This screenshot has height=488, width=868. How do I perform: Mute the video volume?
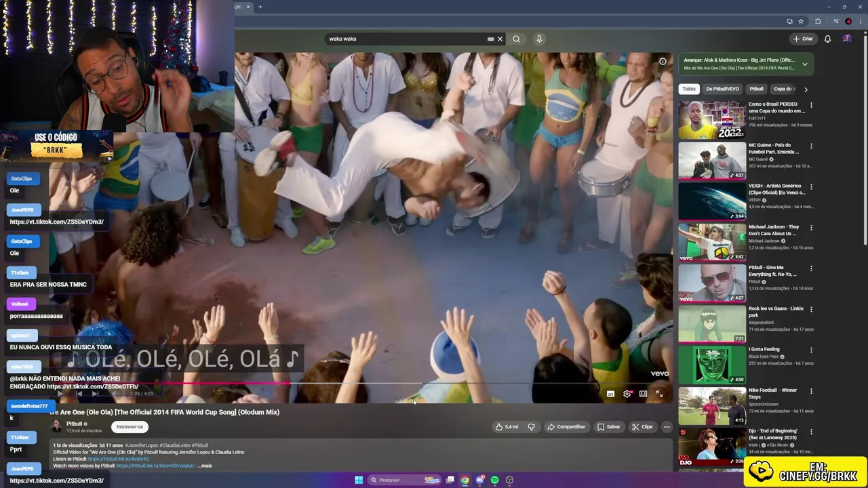pyautogui.click(x=115, y=393)
